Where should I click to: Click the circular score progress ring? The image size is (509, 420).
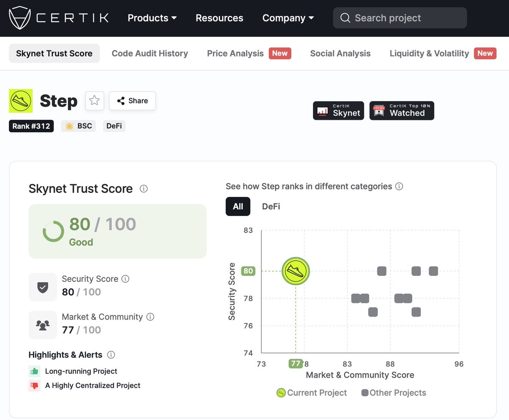click(x=53, y=231)
